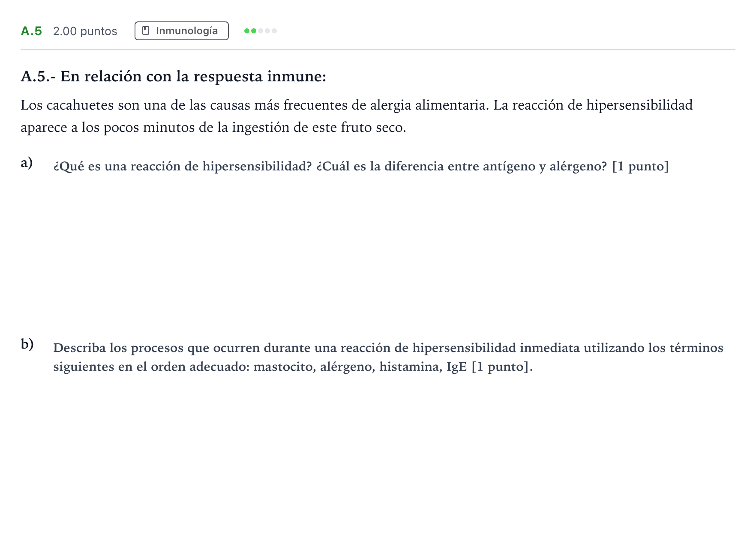Viewport: 756px width, 543px height.
Task: Click the book icon inside Inmunología tag
Action: tap(146, 31)
